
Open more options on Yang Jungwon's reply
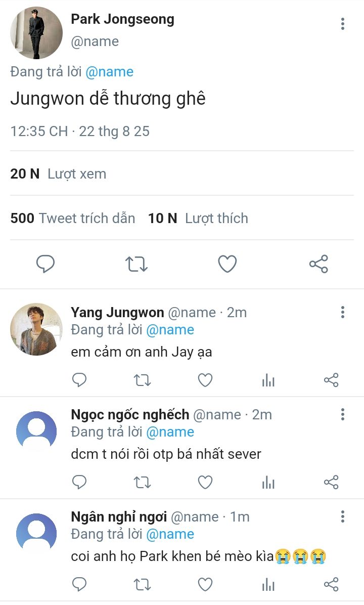343,312
